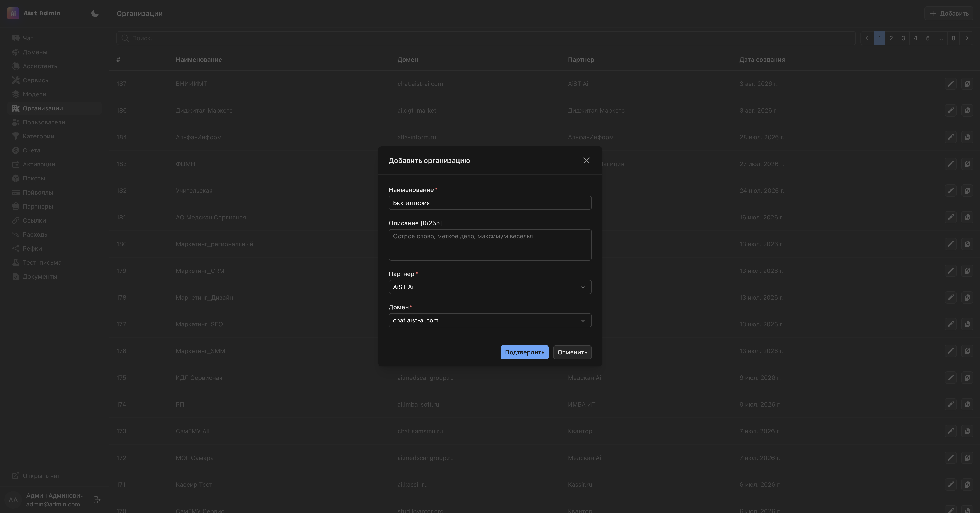Open the Домен dropdown
The image size is (980, 513).
[x=490, y=320]
